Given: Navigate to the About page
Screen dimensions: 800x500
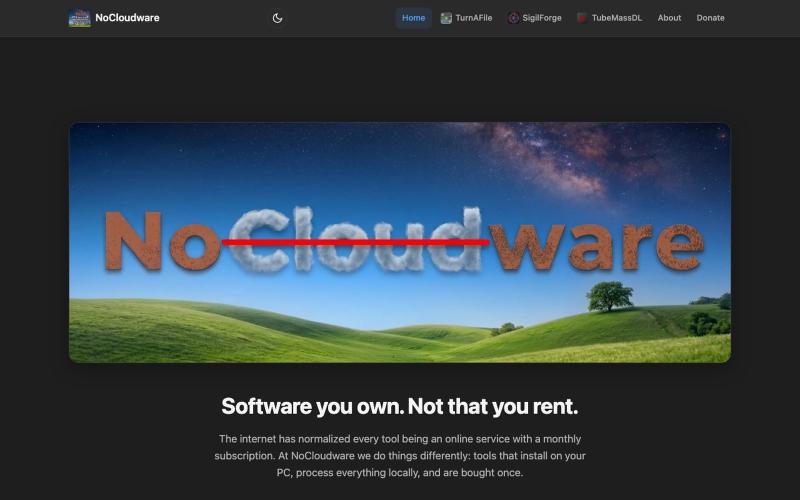Looking at the screenshot, I should click(669, 18).
